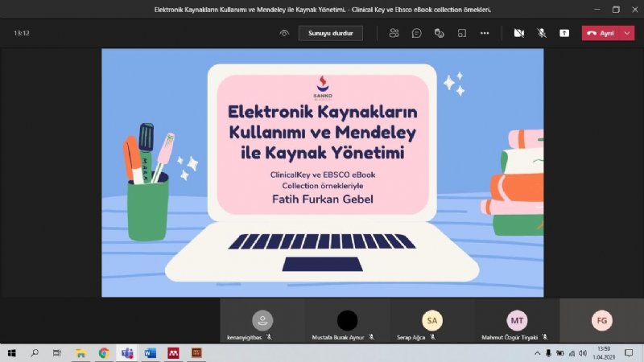Unmute the microphone

542,33
